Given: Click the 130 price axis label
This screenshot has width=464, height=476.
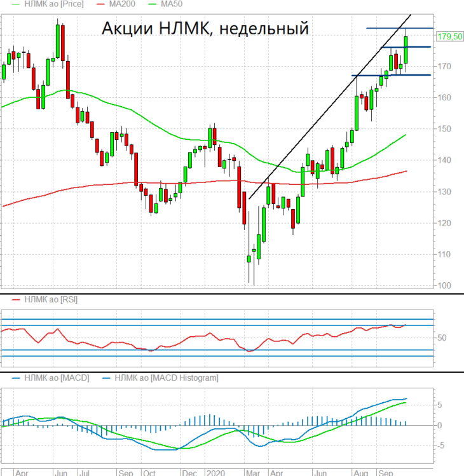Looking at the screenshot, I should click(444, 192).
